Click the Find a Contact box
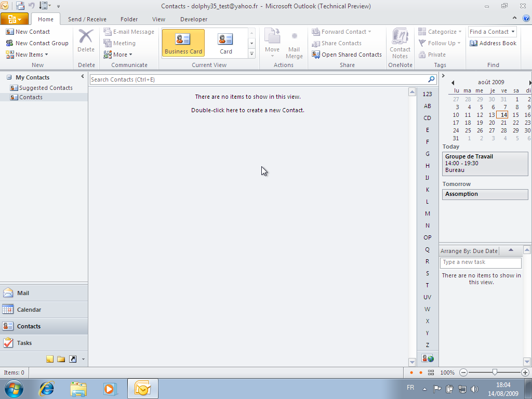This screenshot has width=532, height=399. coord(489,32)
